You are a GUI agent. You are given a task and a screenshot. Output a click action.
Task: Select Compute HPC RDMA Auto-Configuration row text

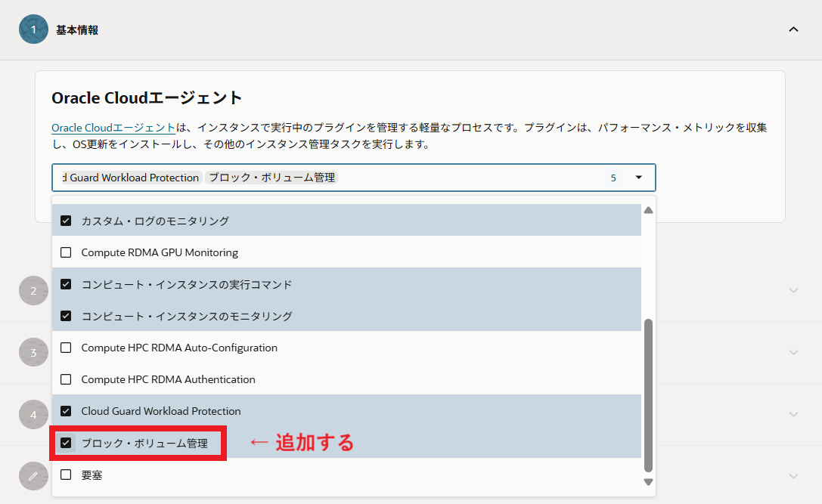click(x=179, y=348)
